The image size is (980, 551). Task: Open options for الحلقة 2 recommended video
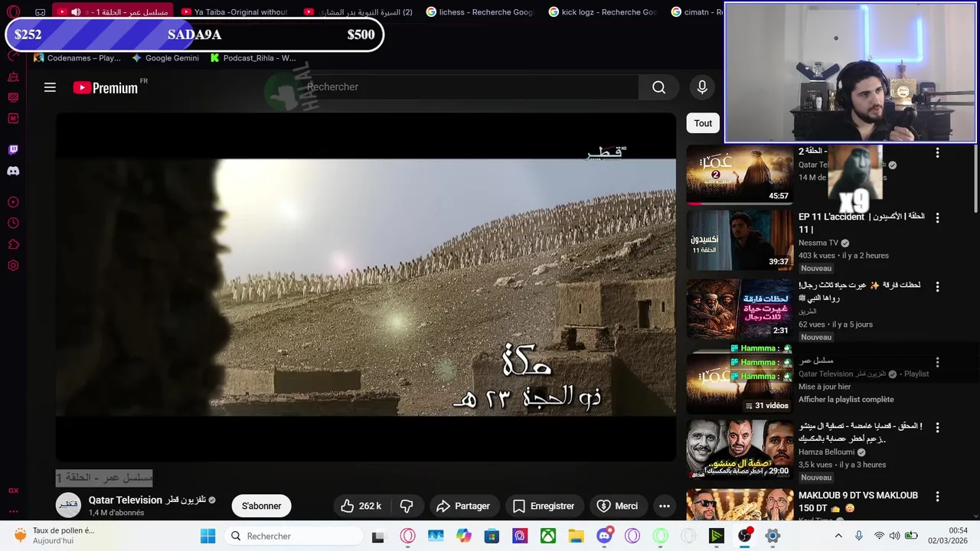click(937, 153)
